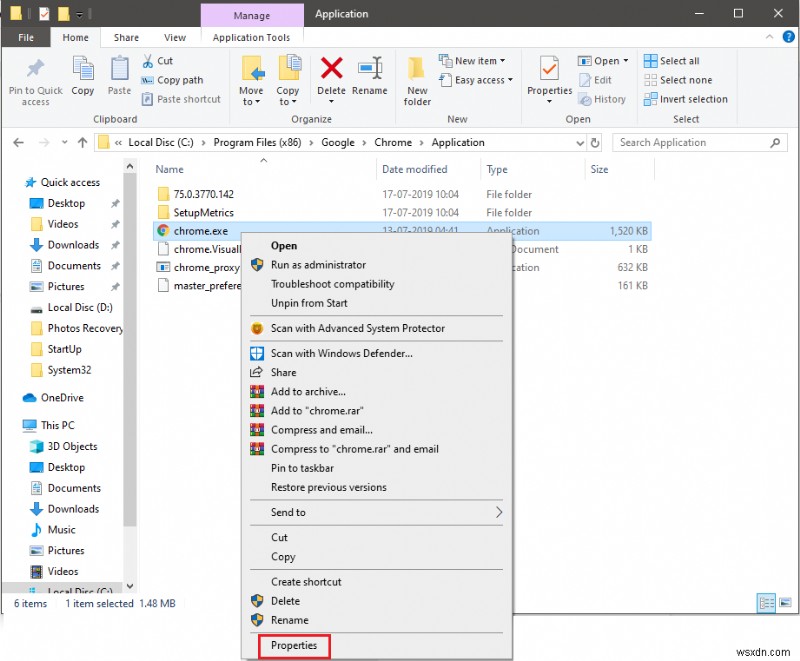
Task: Click the Chrome breadcrumb in the address bar
Action: [x=393, y=142]
